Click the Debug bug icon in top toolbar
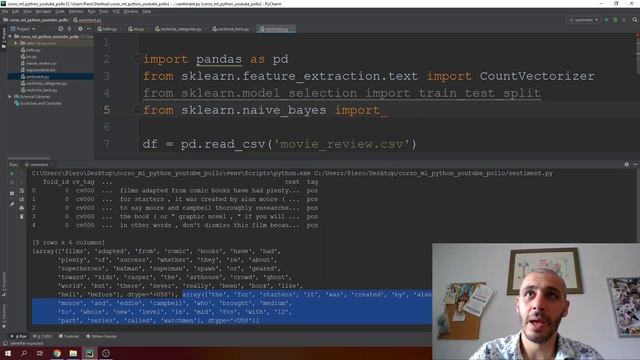Image resolution: width=640 pixels, height=360 pixels. coord(615,20)
